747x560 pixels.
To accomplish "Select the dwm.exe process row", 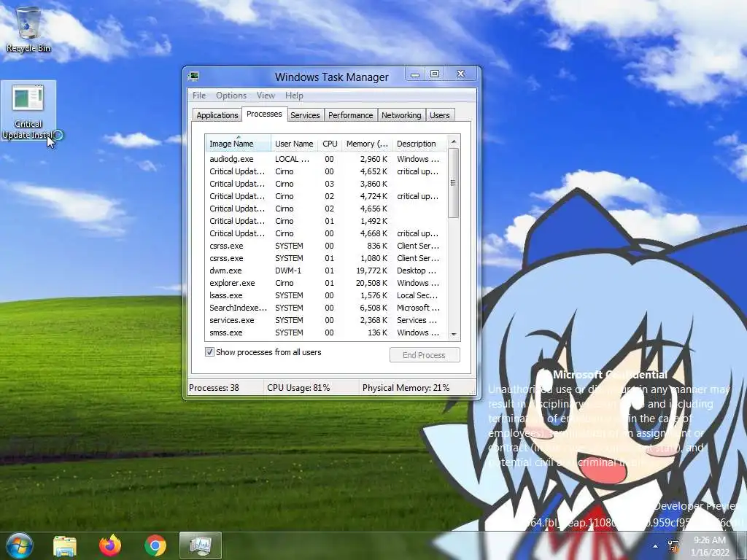I will point(326,271).
